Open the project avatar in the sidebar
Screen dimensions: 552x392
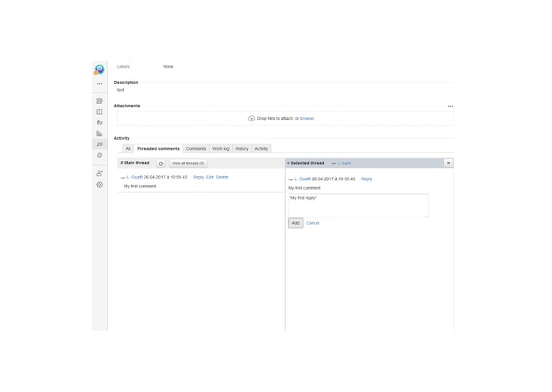(x=99, y=69)
